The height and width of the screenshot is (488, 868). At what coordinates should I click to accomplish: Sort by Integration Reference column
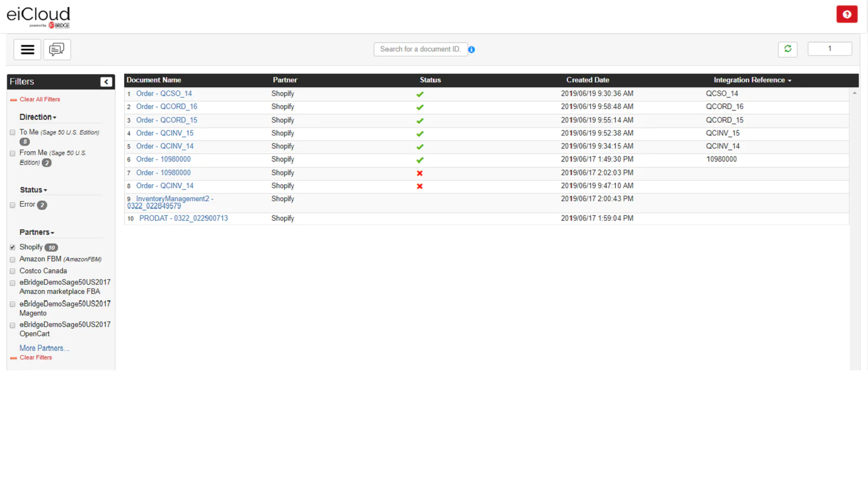(752, 80)
